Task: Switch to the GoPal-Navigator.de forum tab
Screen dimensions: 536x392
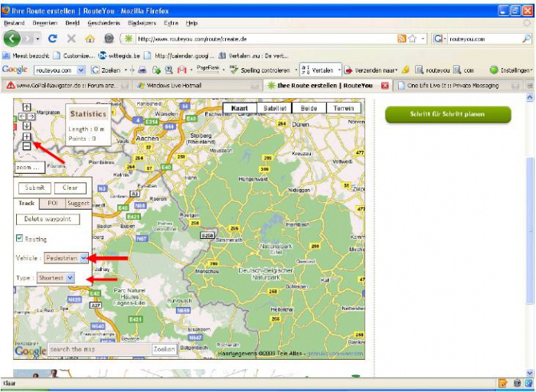Action: tap(67, 86)
